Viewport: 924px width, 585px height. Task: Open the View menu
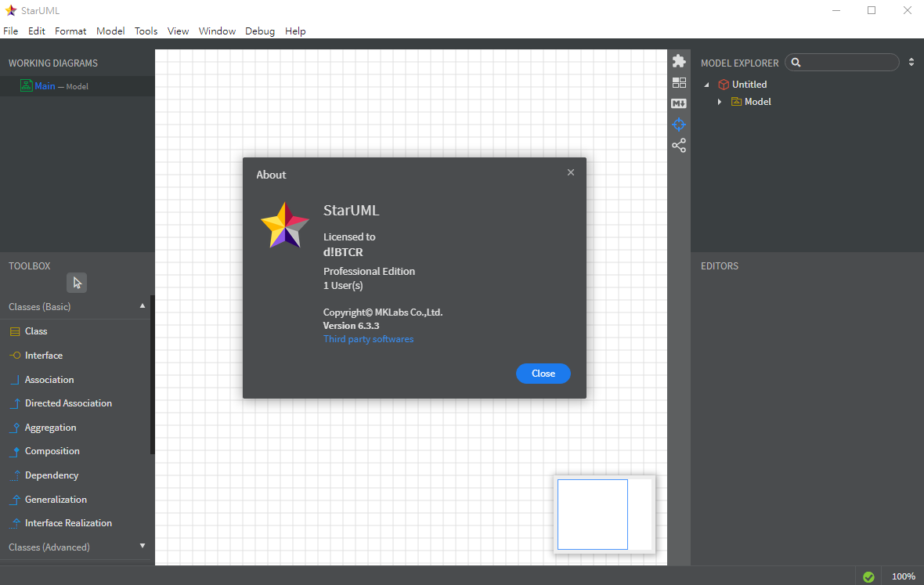coord(178,31)
